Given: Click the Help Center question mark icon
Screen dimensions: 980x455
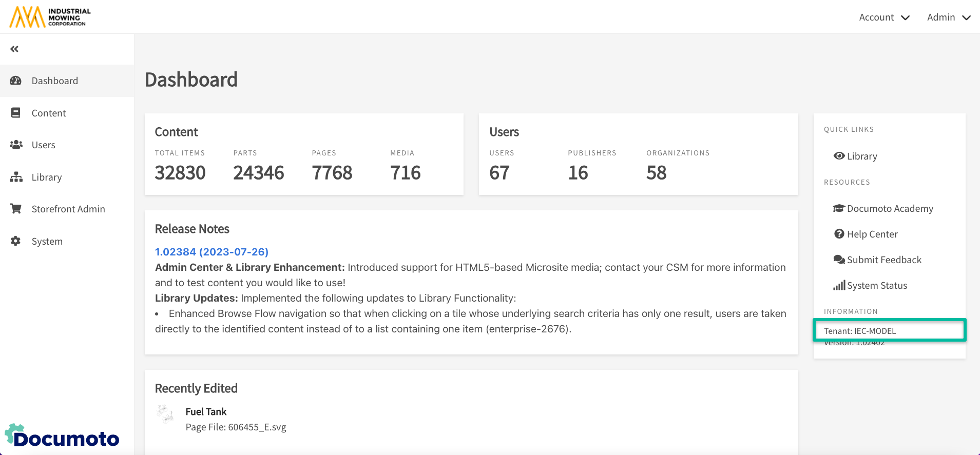Looking at the screenshot, I should coord(839,234).
